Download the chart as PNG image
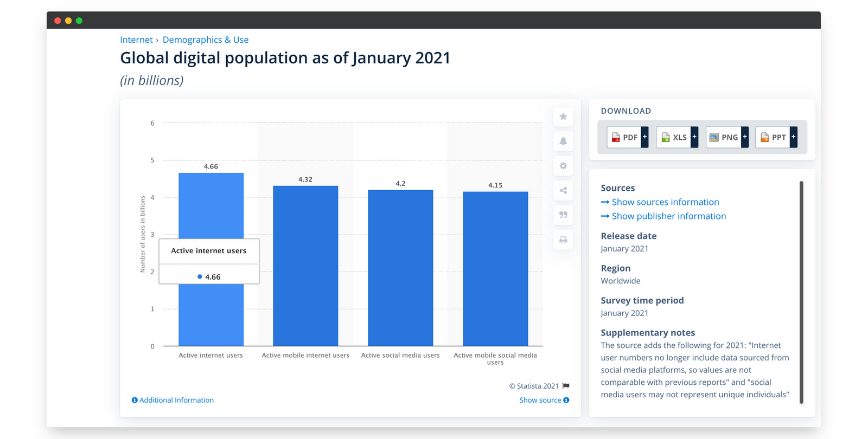 pos(727,137)
